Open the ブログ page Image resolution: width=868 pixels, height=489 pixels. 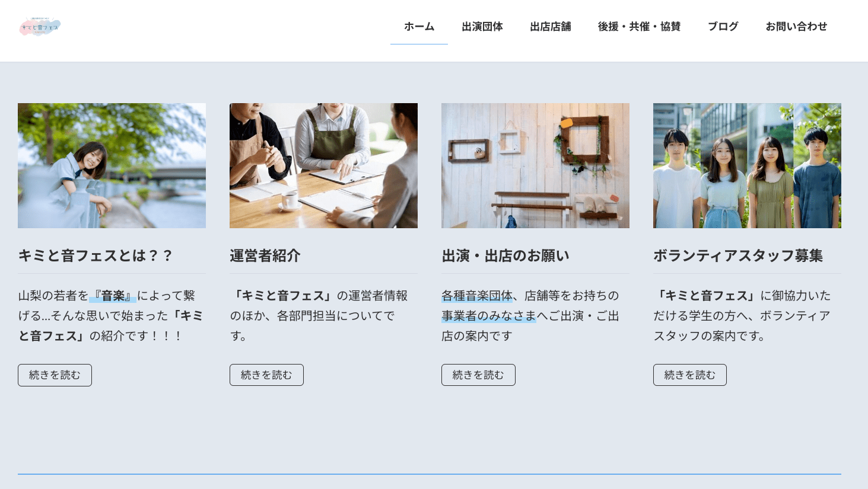click(723, 27)
